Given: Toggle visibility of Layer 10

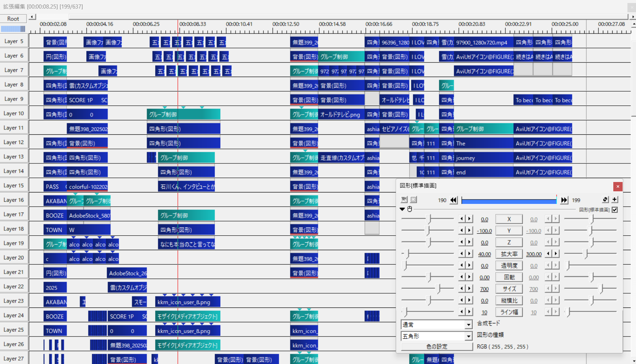Looking at the screenshot, I should pyautogui.click(x=14, y=114).
